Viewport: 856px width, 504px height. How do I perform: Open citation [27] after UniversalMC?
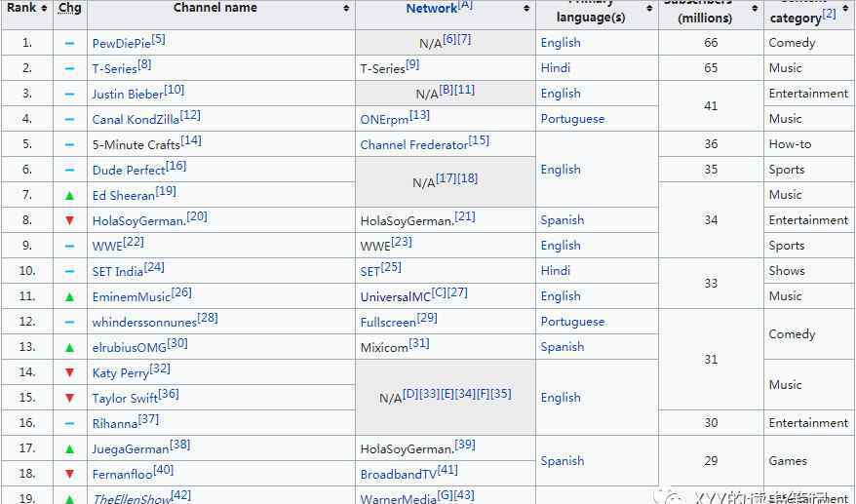point(457,292)
